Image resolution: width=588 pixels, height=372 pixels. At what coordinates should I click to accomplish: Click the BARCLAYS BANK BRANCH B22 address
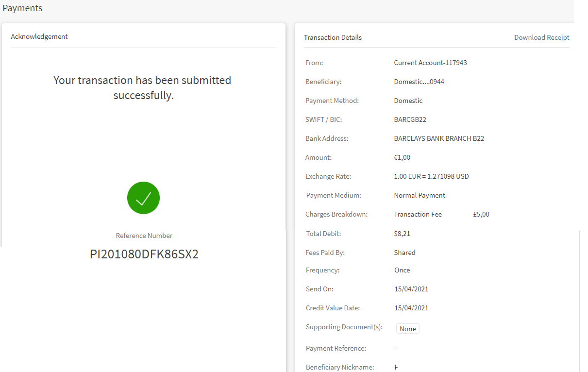pos(439,138)
